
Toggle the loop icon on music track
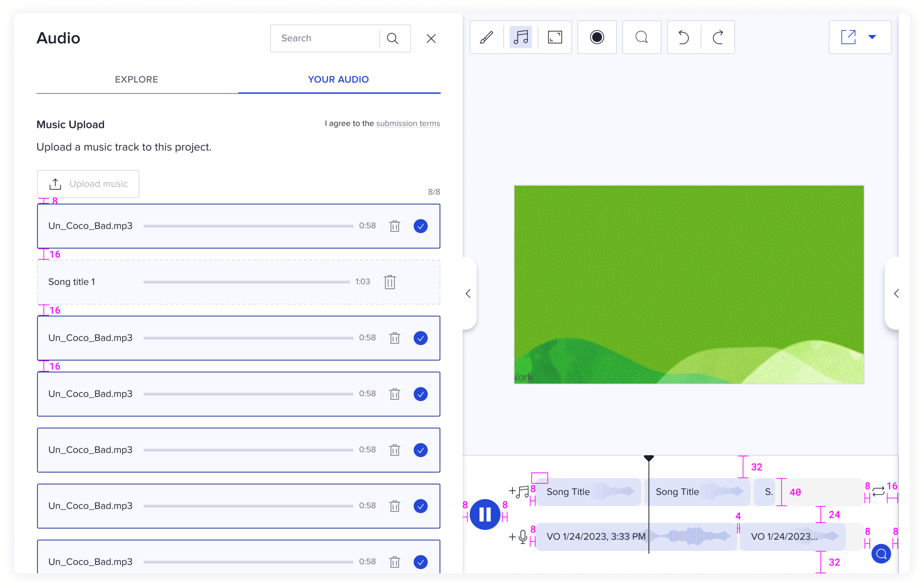tap(878, 492)
